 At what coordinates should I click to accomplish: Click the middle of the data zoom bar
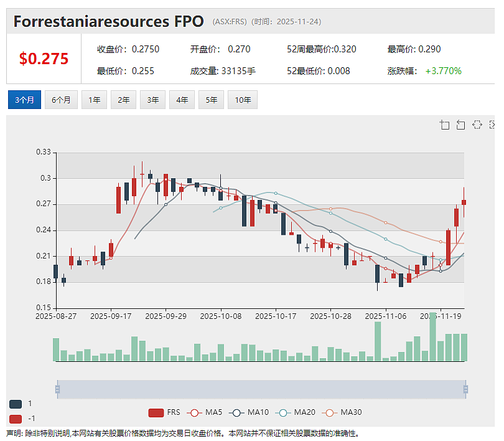click(x=261, y=389)
